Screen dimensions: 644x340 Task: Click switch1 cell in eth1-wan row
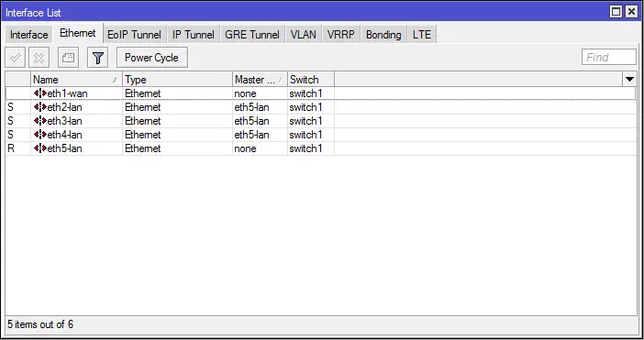coord(311,93)
